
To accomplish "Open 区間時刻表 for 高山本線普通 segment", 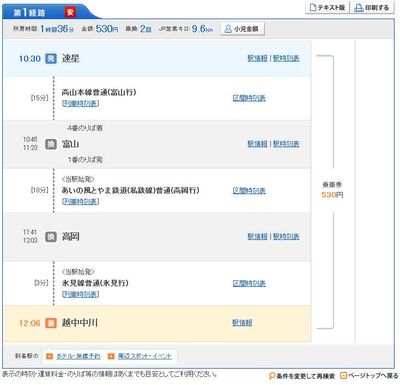I will [x=249, y=98].
